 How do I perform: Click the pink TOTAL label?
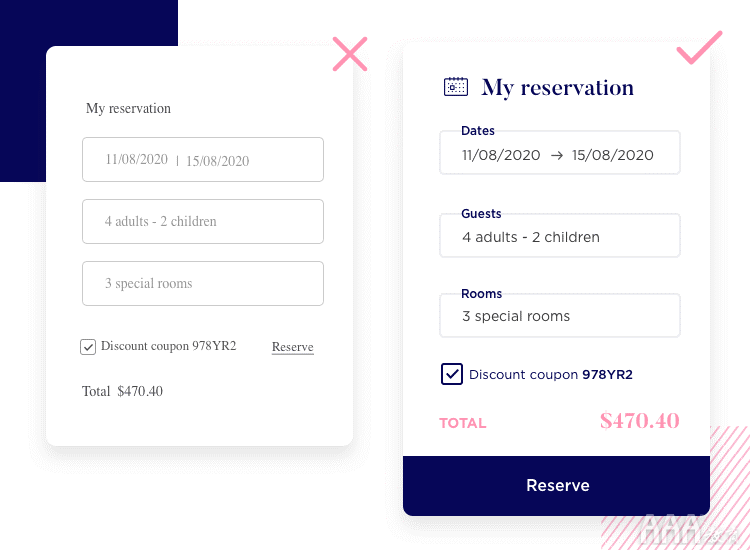[463, 423]
